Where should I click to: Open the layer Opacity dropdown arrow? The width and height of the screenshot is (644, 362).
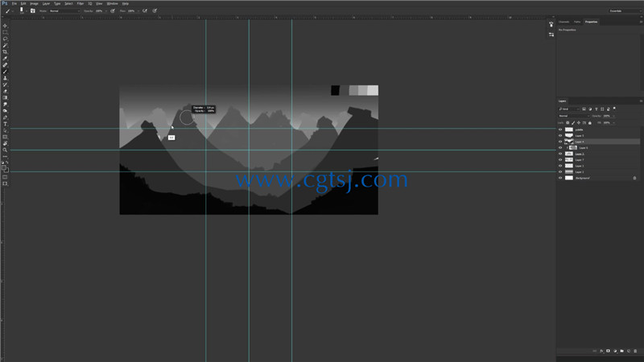(614, 116)
